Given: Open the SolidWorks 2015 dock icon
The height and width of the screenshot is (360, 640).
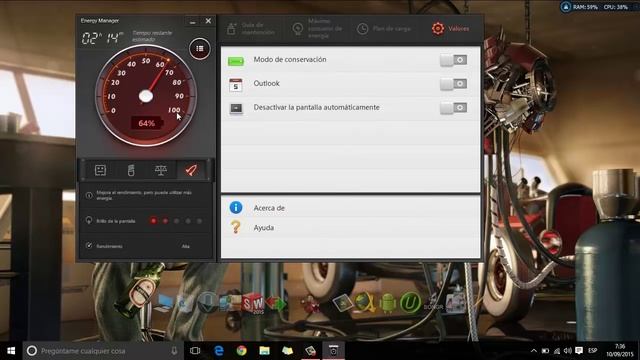Looking at the screenshot, I should (253, 303).
